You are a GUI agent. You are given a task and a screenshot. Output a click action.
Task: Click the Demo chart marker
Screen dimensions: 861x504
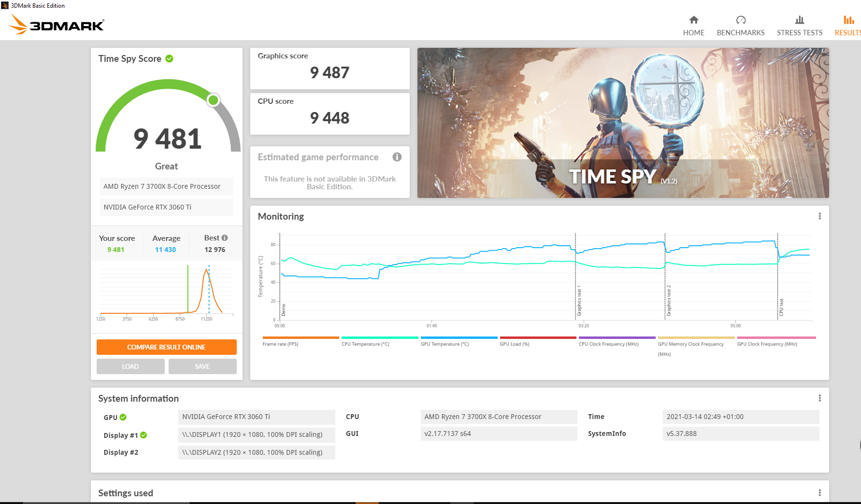284,310
